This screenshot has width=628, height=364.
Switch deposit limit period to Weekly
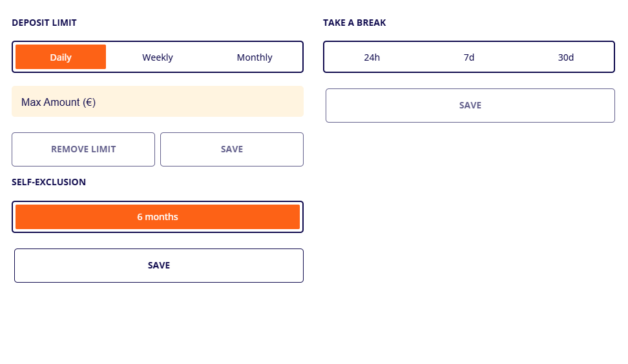[158, 57]
